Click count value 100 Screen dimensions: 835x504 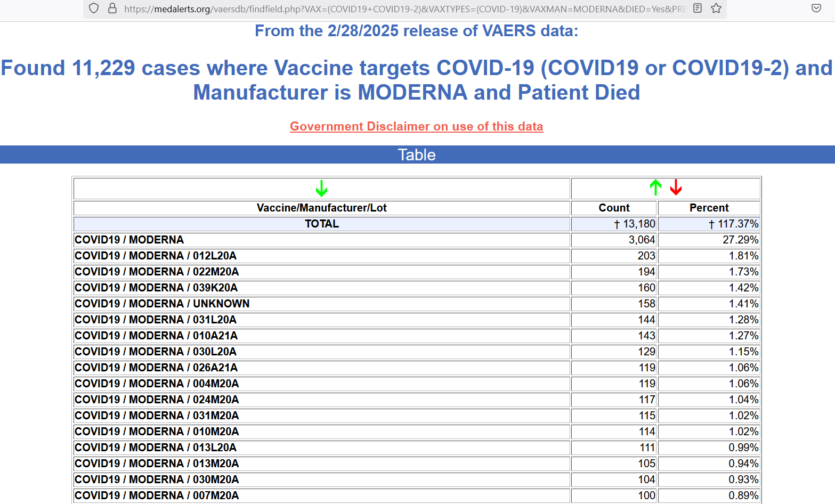[x=646, y=495]
